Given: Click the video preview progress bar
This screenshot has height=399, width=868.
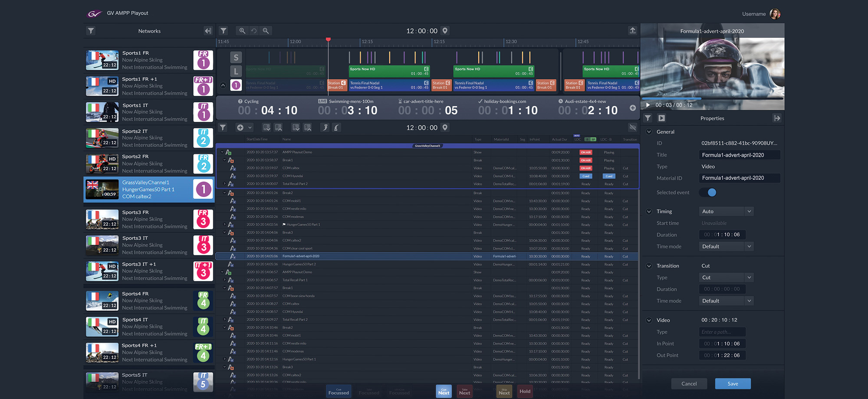Looking at the screenshot, I should tap(712, 99).
